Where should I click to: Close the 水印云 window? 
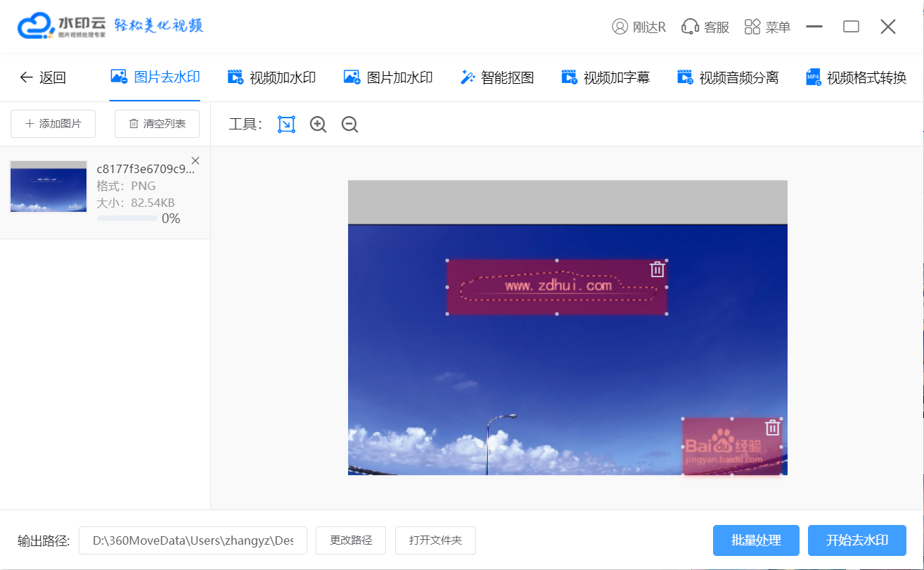click(888, 27)
